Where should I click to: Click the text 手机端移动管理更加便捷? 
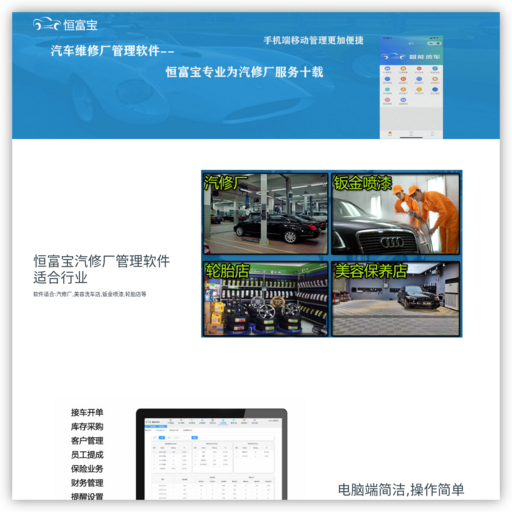(313, 40)
